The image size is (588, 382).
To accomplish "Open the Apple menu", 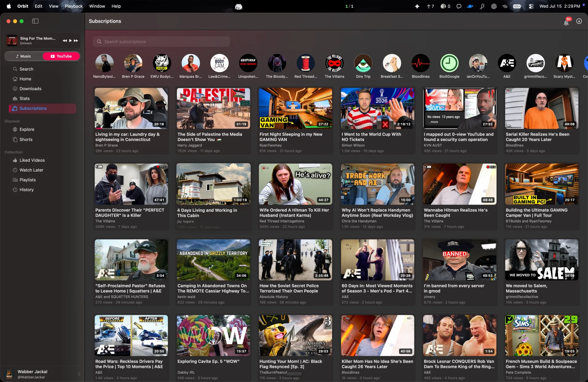I will [9, 6].
